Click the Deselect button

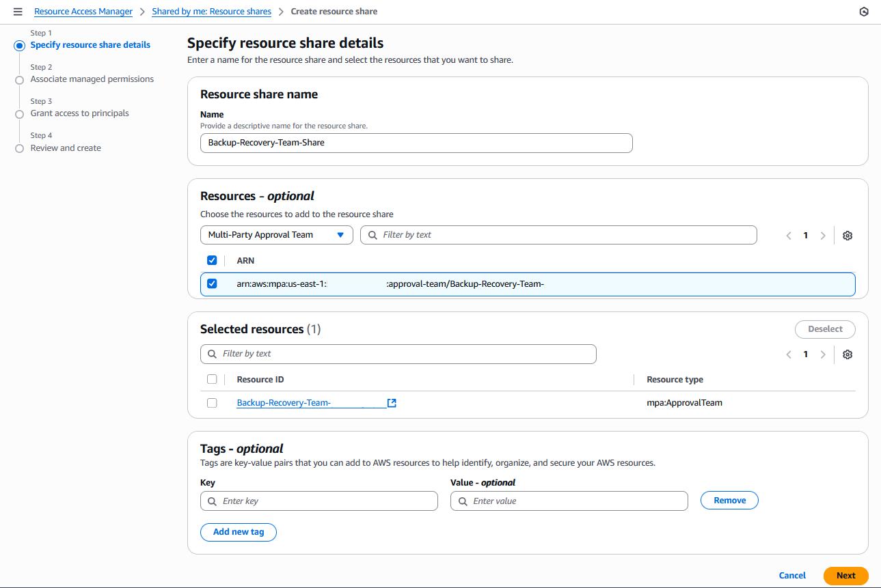(824, 329)
